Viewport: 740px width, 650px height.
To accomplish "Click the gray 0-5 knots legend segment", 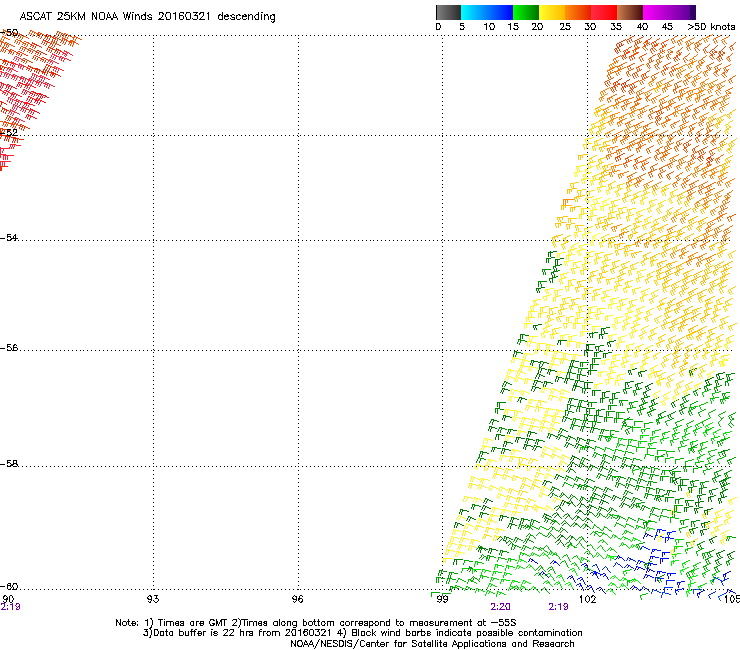I will pyautogui.click(x=448, y=12).
